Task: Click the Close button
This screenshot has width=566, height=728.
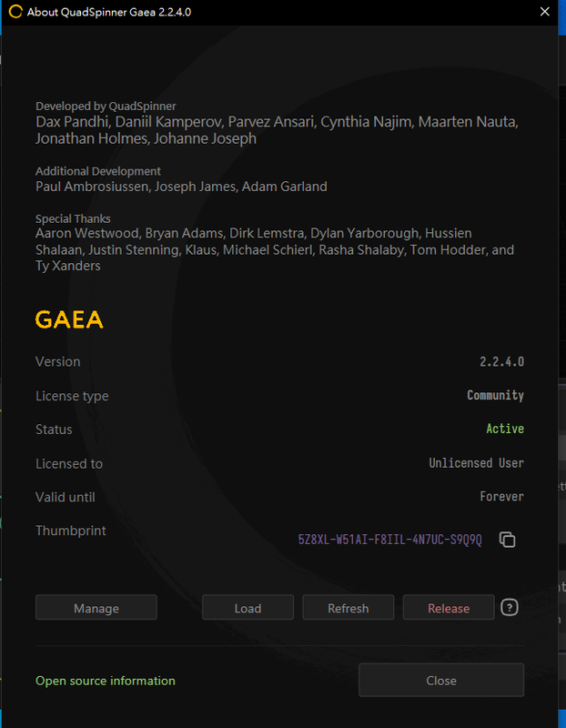Action: coord(441,680)
